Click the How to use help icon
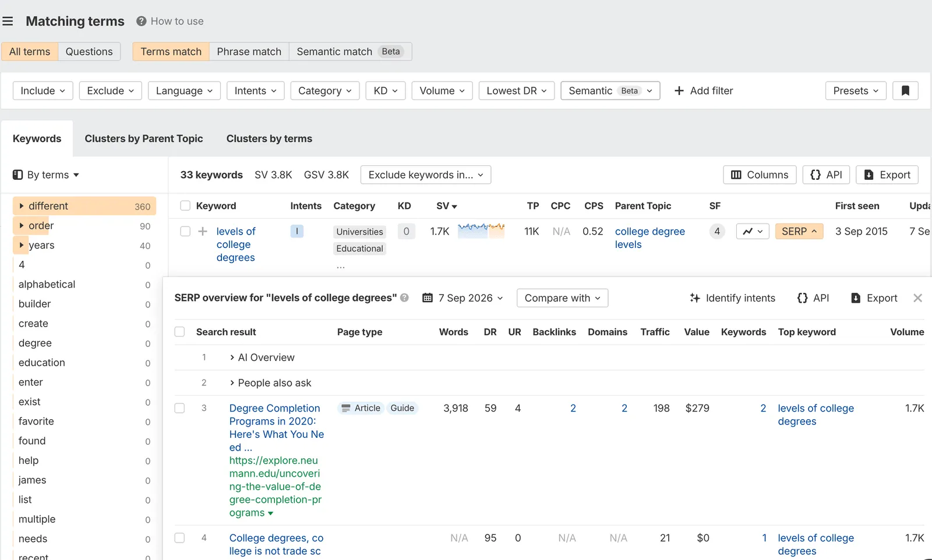Screen dimensions: 932x560 tap(141, 22)
